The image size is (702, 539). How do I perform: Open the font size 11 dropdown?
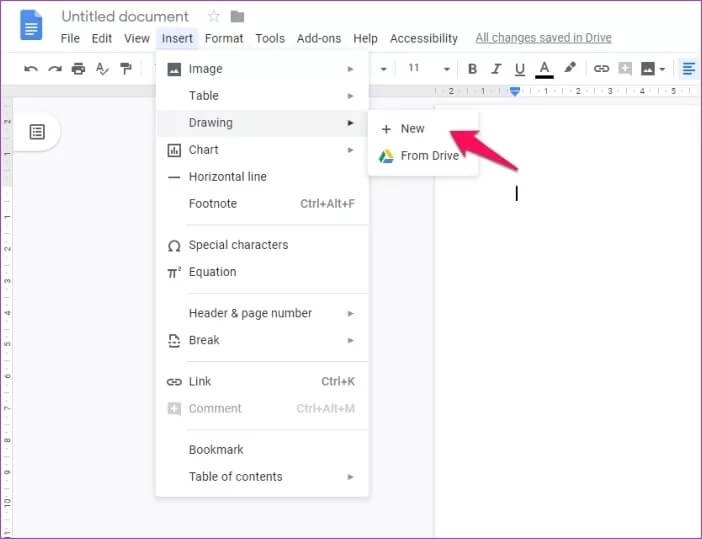click(x=429, y=69)
